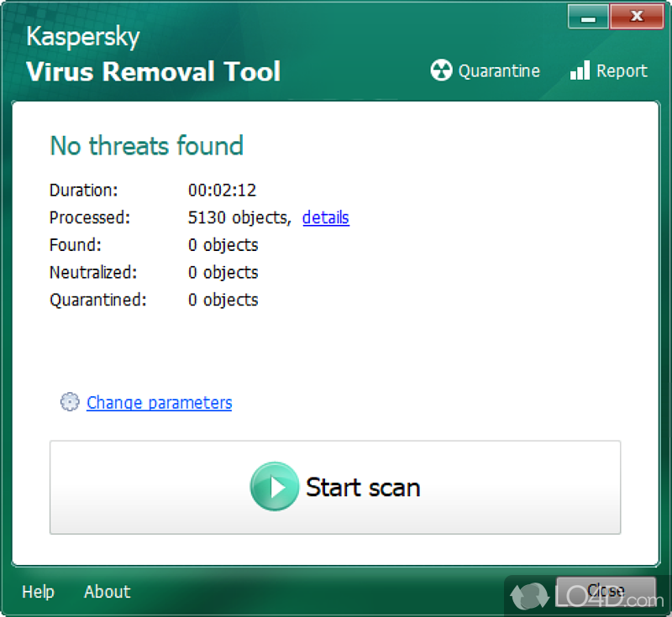
Task: Select the '5130 objects,' text
Action: click(239, 218)
